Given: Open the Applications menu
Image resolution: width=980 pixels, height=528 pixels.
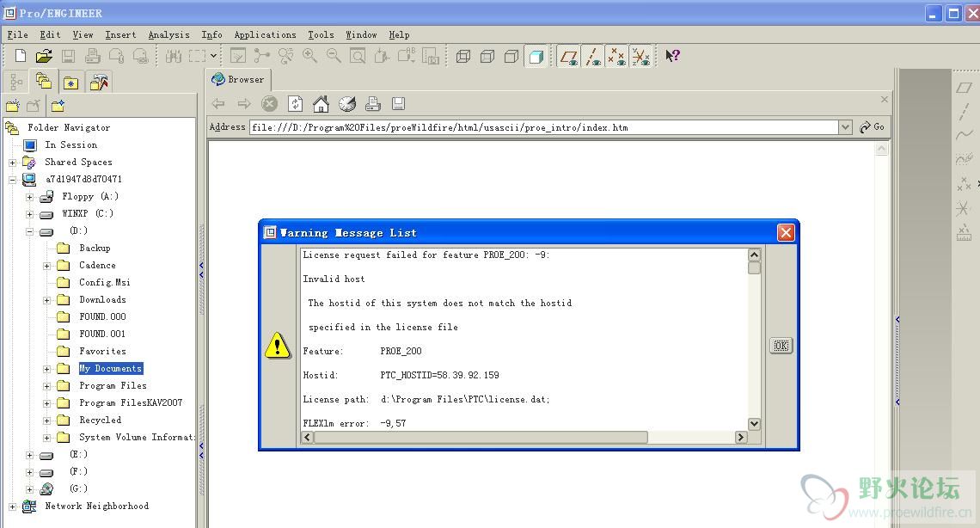Looking at the screenshot, I should point(265,35).
